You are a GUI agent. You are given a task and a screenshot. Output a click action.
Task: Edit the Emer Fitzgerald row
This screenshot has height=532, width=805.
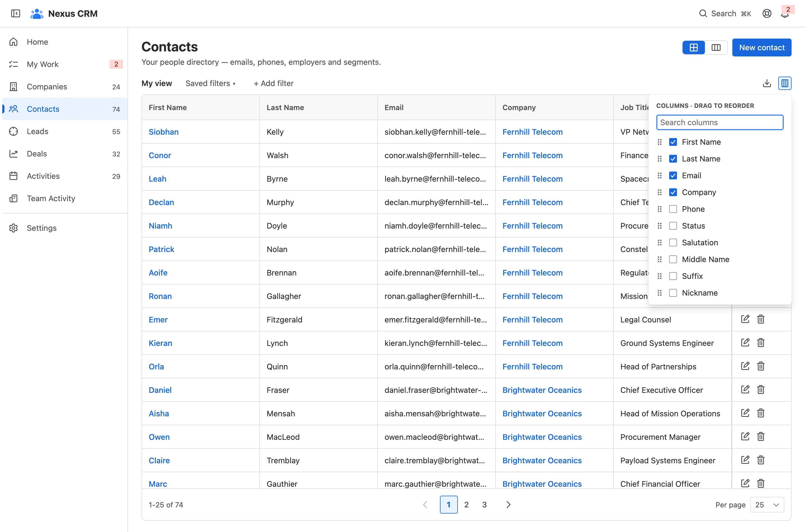(x=745, y=319)
